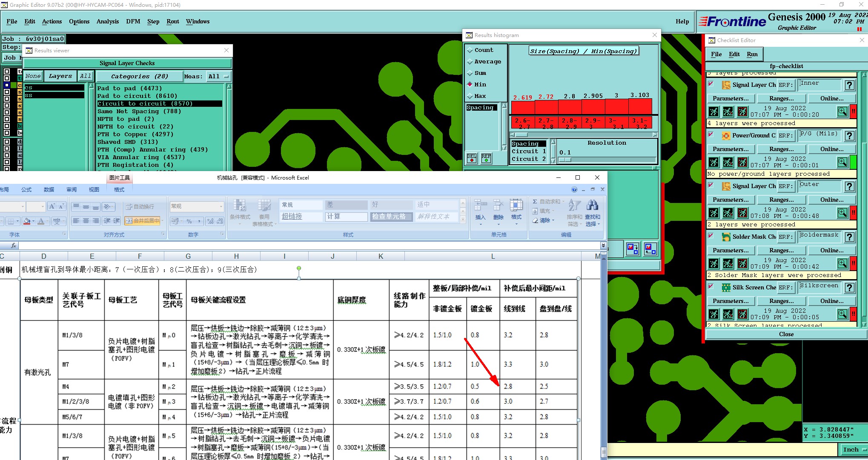Toggle the Solder Mask Check checkbox

pyautogui.click(x=710, y=236)
